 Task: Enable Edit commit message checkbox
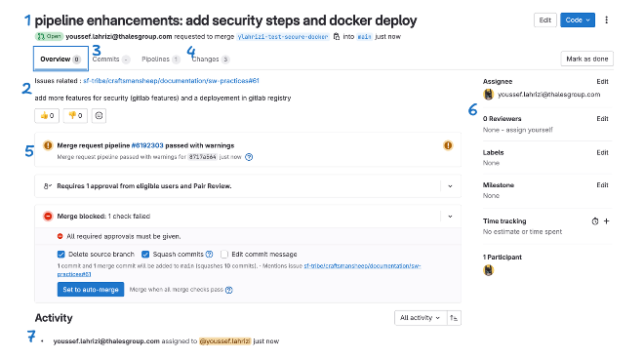[x=224, y=255]
